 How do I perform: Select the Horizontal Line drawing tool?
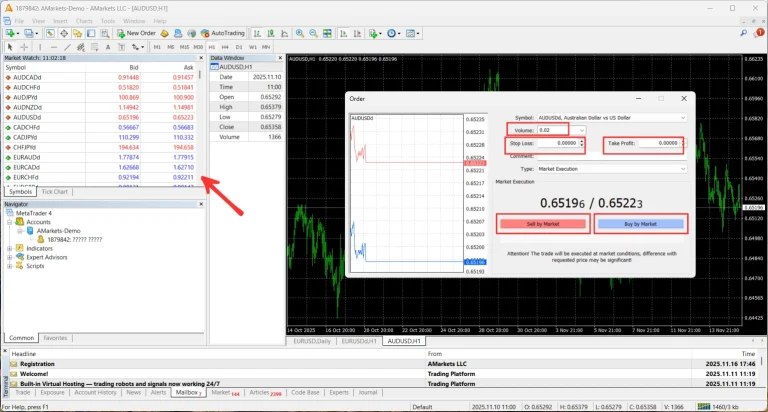click(53, 47)
